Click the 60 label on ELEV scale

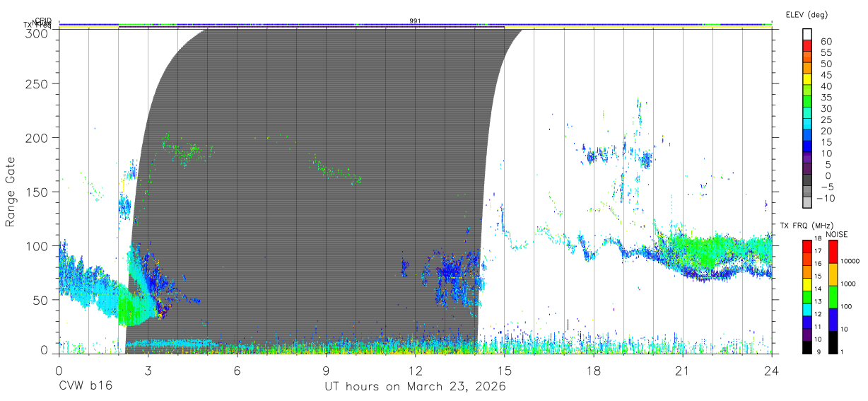click(x=826, y=41)
